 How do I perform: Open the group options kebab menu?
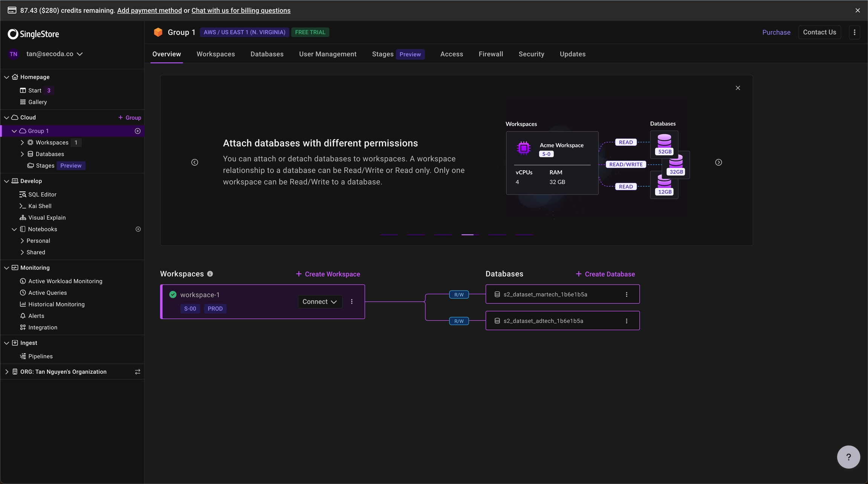(854, 32)
